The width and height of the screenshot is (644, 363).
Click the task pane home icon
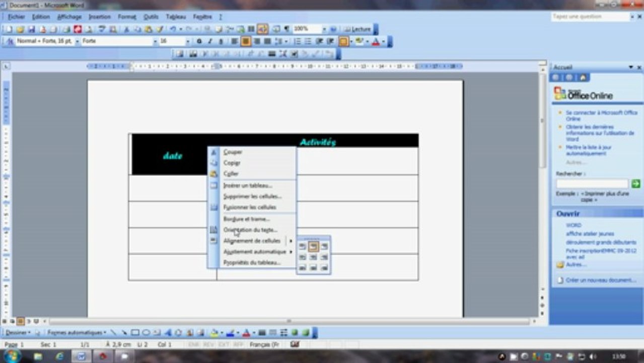pyautogui.click(x=583, y=78)
